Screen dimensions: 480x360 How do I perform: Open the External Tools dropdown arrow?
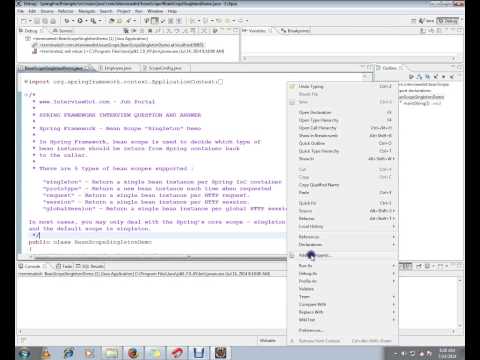[x=99, y=21]
